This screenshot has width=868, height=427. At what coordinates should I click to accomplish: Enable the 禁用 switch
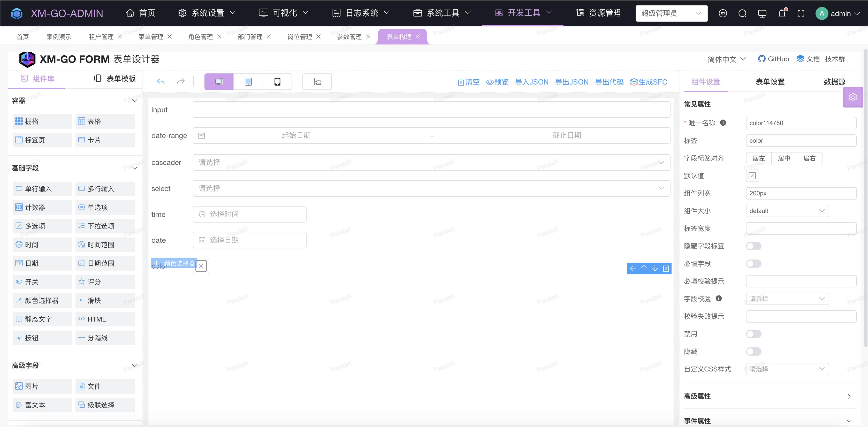click(x=753, y=334)
